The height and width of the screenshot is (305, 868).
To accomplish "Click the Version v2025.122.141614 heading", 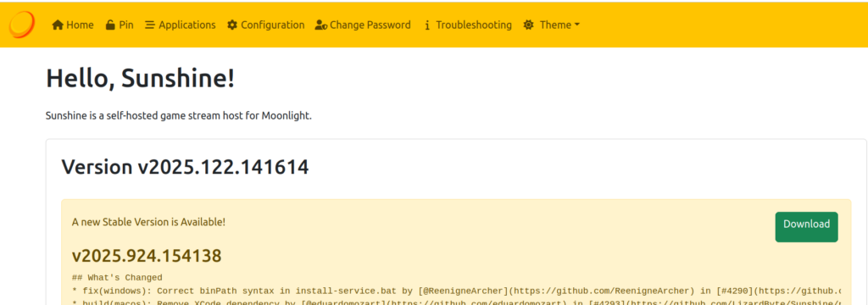I will [185, 167].
